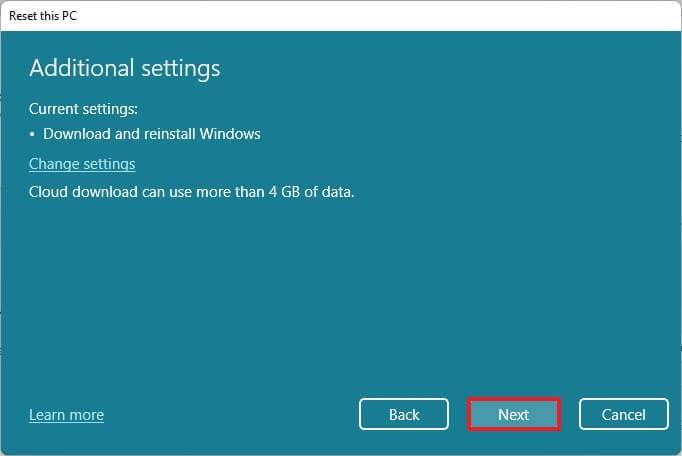This screenshot has width=682, height=456.
Task: Cancel the Reset this PC wizard
Action: [x=623, y=414]
